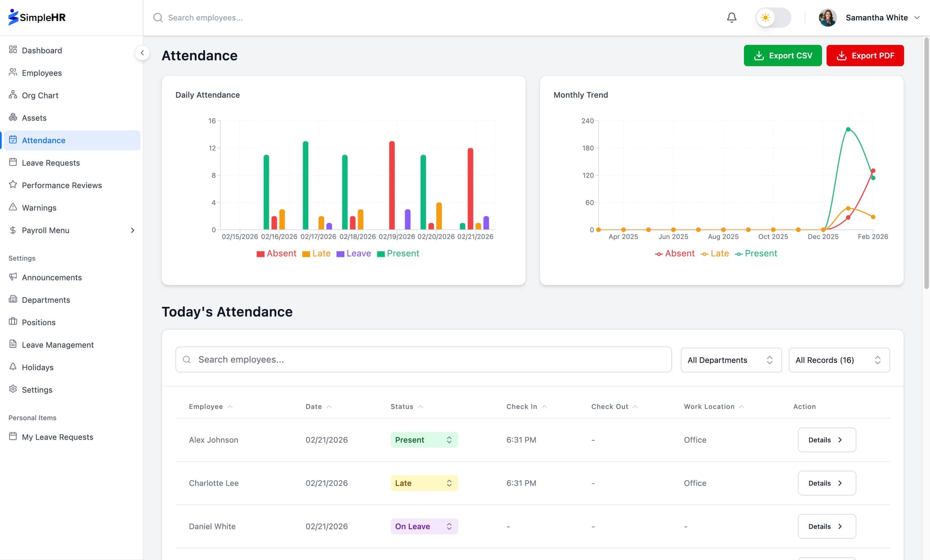This screenshot has height=560, width=930.
Task: Expand the Payroll Menu submenu
Action: [46, 230]
